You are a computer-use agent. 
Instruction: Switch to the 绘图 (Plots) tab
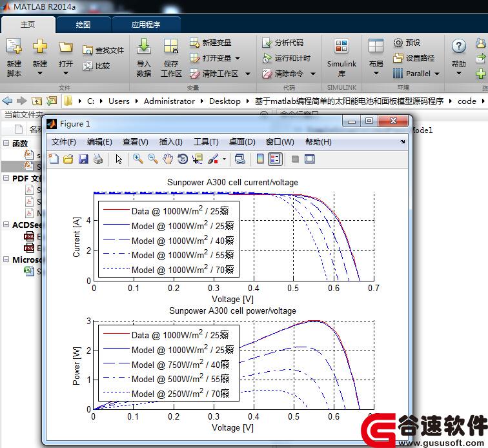(83, 25)
